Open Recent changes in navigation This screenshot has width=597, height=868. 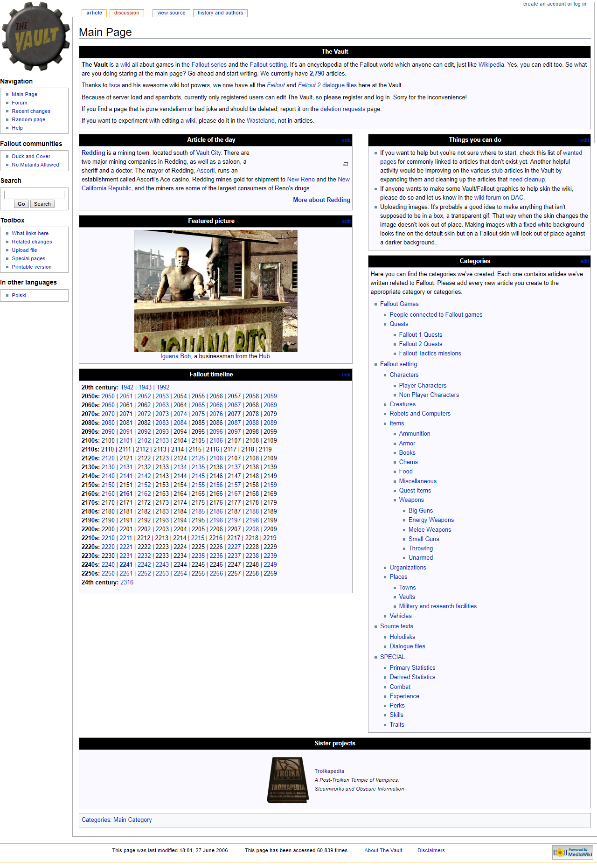pyautogui.click(x=31, y=111)
